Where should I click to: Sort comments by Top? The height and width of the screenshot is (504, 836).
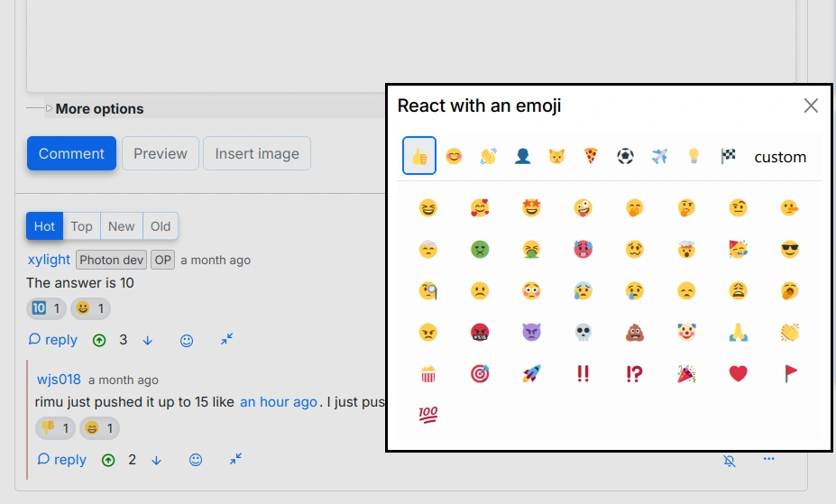tap(82, 226)
